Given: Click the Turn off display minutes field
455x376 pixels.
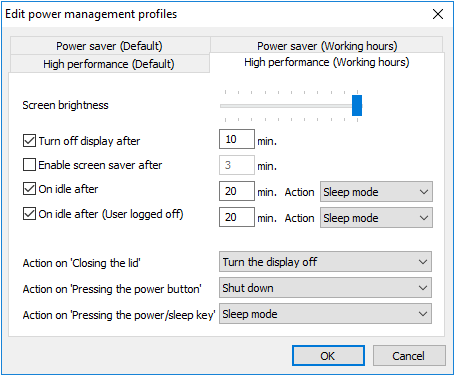Looking at the screenshot, I should 237,139.
